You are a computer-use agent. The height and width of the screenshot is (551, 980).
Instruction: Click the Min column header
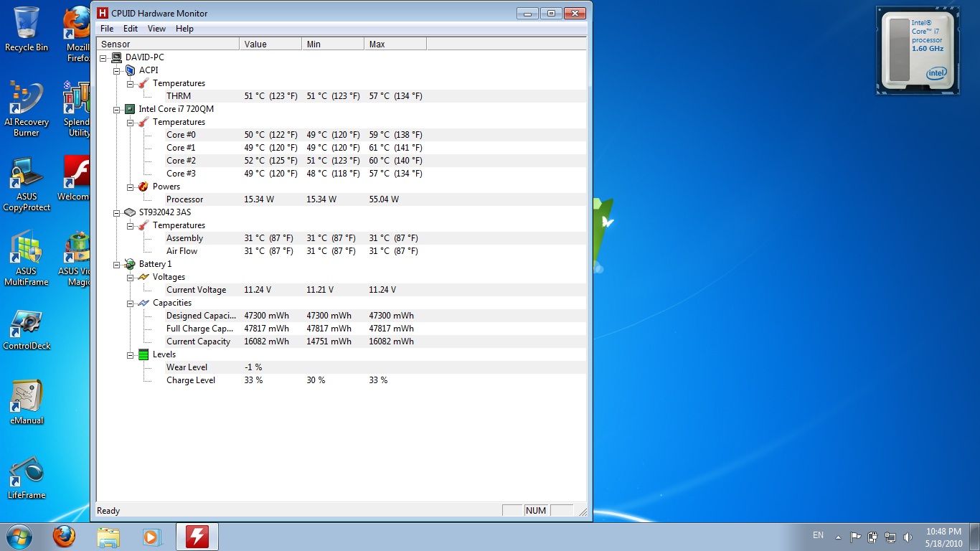click(x=333, y=44)
